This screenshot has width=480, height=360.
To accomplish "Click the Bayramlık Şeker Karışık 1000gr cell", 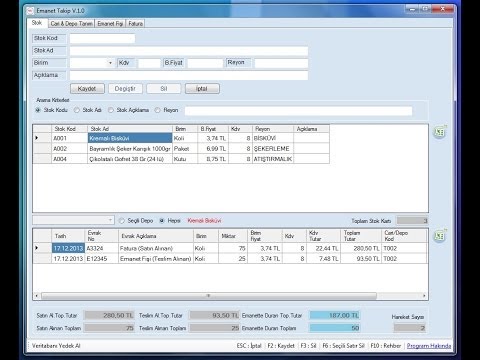I will [x=130, y=149].
